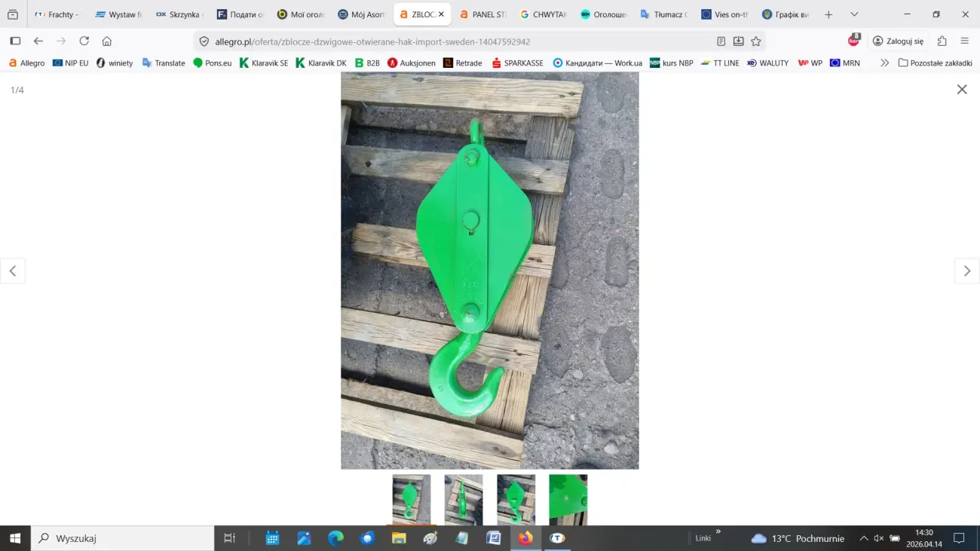Image resolution: width=980 pixels, height=551 pixels.
Task: Switch to the PANEL ST tab
Action: pyautogui.click(x=482, y=14)
